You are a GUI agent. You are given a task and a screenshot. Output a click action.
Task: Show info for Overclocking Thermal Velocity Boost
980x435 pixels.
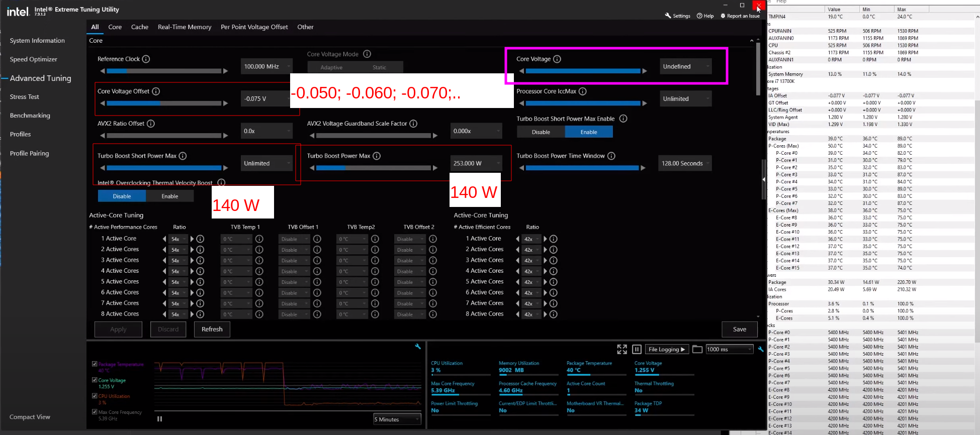[221, 182]
